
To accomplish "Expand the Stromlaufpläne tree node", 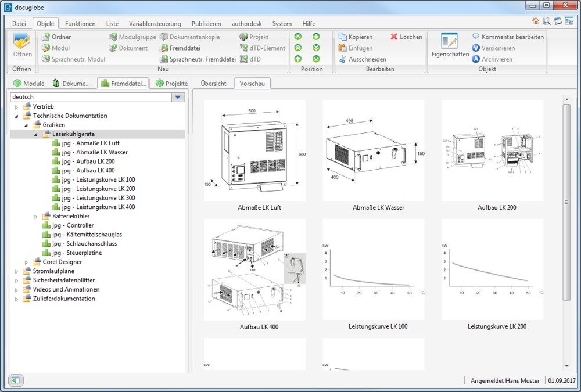I will point(16,271).
